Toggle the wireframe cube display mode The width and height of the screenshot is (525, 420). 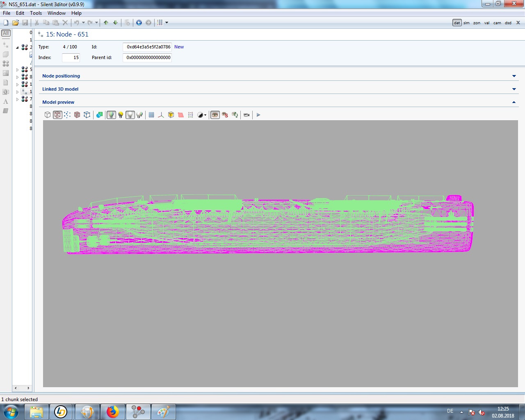pyautogui.click(x=57, y=115)
